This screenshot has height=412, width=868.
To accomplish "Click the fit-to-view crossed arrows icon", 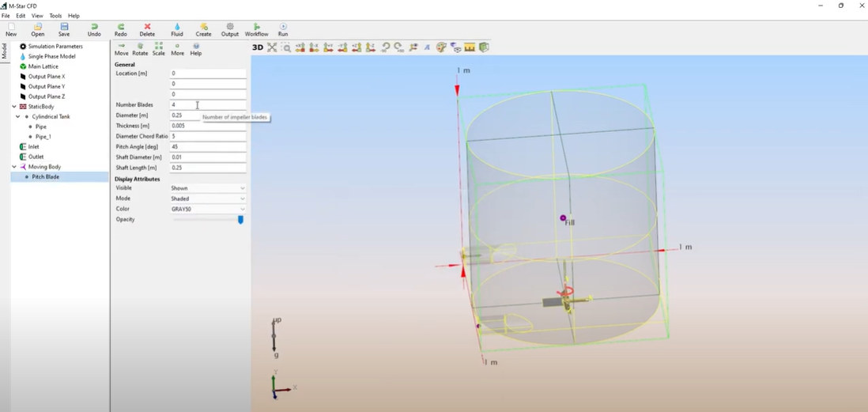I will point(272,47).
